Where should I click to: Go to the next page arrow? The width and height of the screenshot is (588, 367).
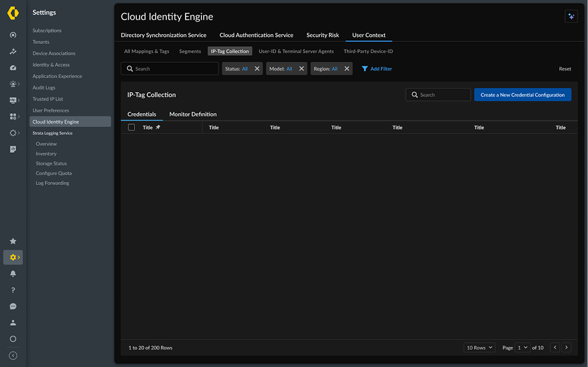tap(566, 347)
